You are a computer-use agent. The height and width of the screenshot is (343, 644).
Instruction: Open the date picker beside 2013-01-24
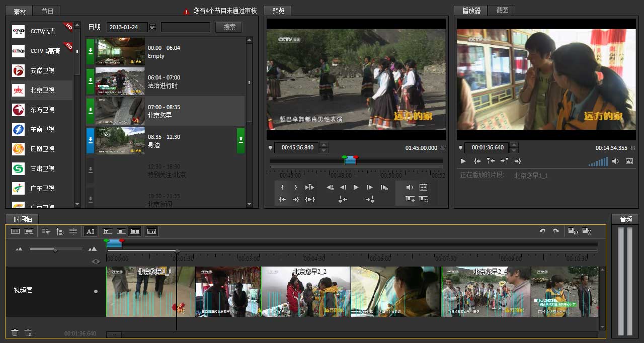click(153, 27)
